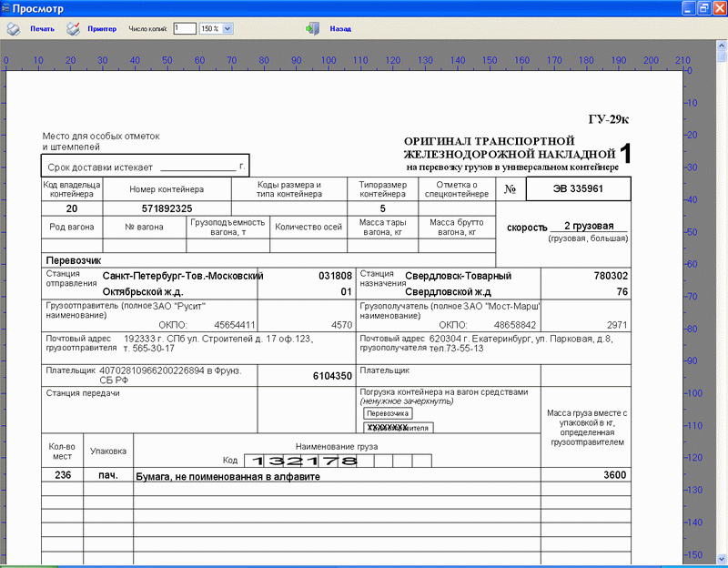The width and height of the screenshot is (728, 568).
Task: Click the container owner code 20
Action: [72, 208]
